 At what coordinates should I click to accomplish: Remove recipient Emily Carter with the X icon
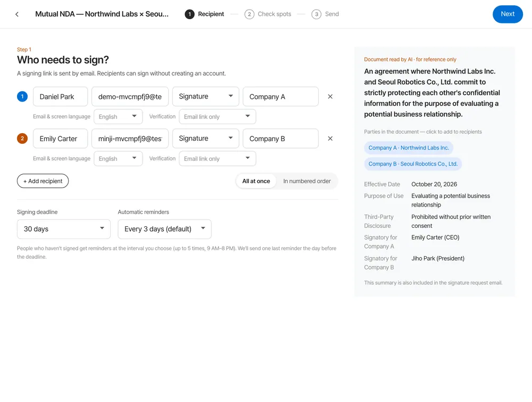pyautogui.click(x=330, y=138)
